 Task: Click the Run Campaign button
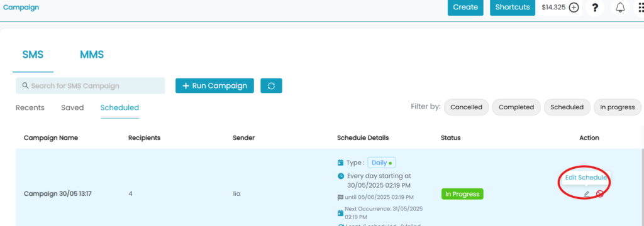click(215, 86)
